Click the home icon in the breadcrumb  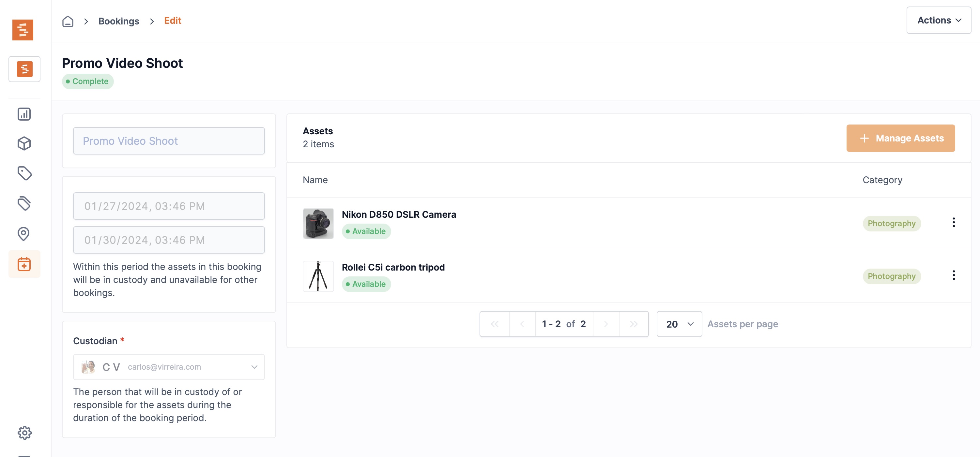tap(68, 21)
